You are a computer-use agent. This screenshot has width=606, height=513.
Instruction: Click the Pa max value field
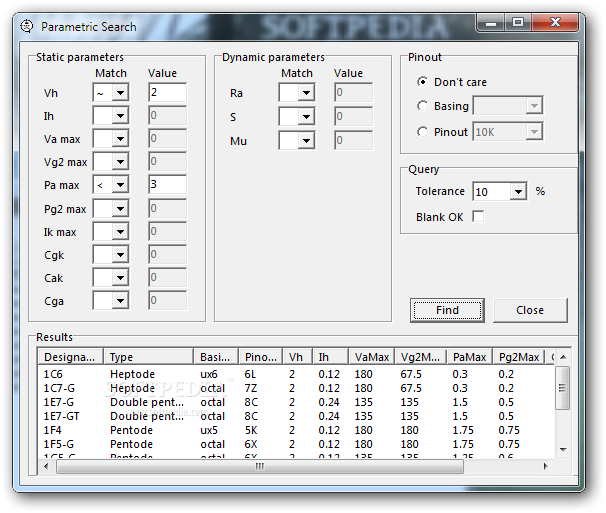pos(166,185)
